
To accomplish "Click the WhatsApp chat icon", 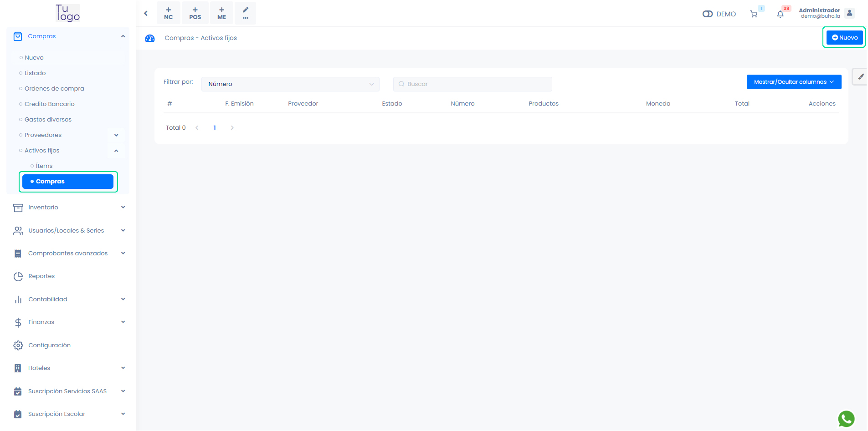I will (846, 418).
